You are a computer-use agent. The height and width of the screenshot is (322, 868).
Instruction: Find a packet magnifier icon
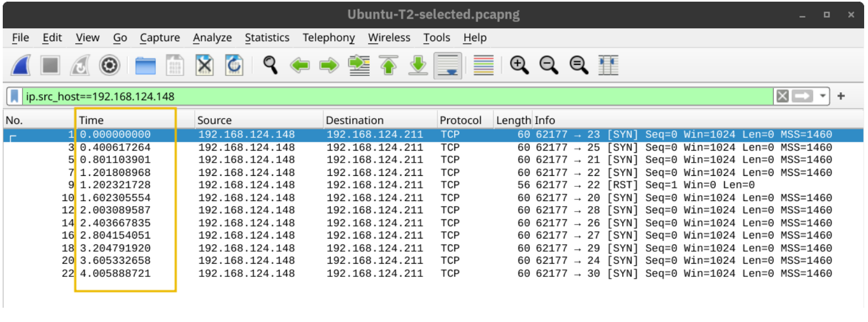270,65
